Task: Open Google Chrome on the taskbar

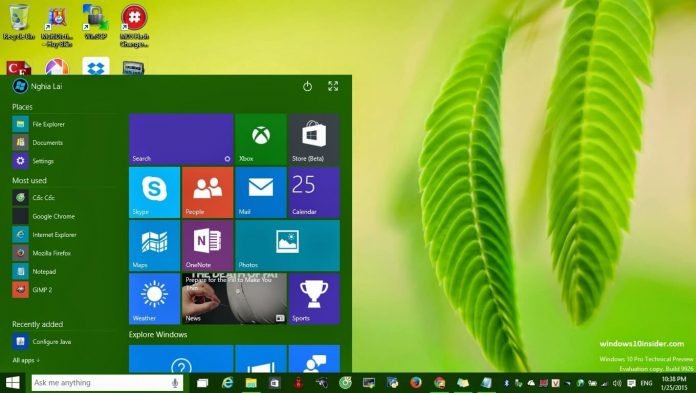Action: (439, 383)
